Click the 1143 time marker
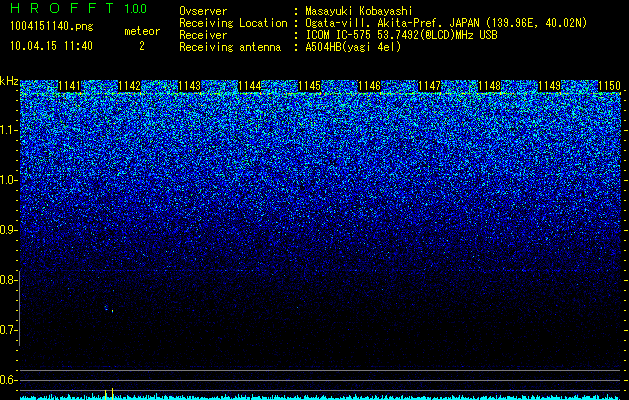Screen dimensions: 629x400 pos(189,86)
